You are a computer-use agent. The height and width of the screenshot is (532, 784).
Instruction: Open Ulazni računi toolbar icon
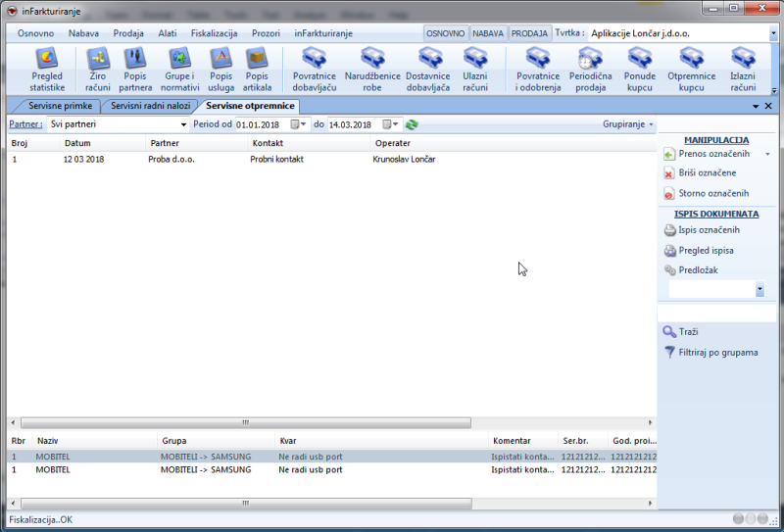475,70
